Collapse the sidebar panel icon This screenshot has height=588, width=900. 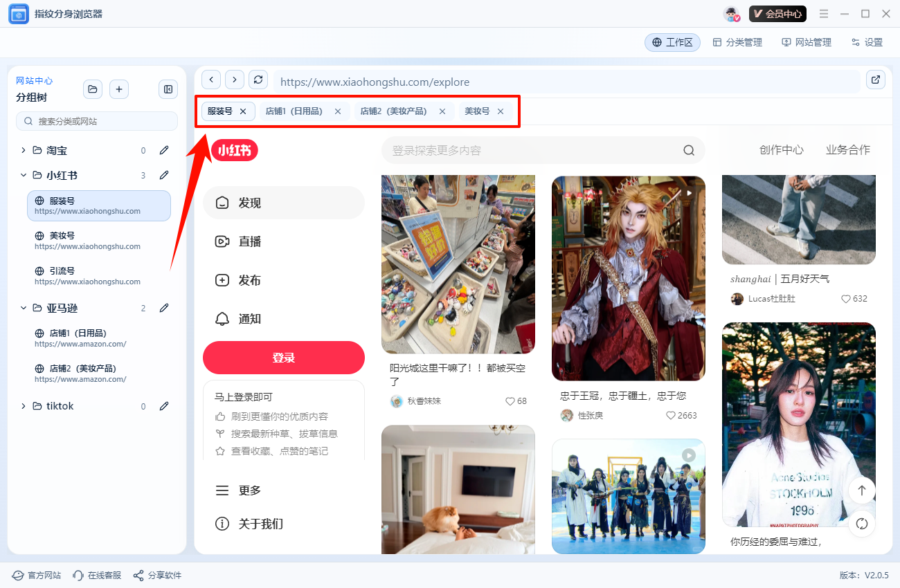tap(168, 89)
